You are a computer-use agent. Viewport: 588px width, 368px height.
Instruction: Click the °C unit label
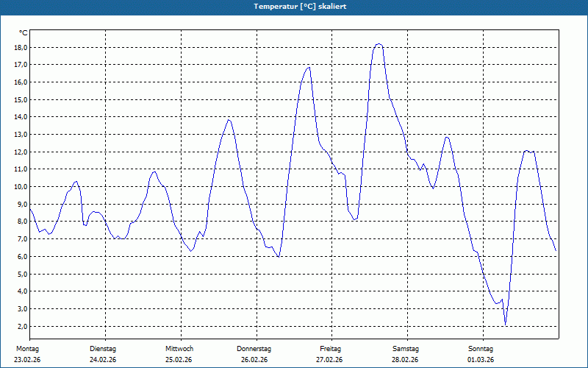click(x=23, y=33)
